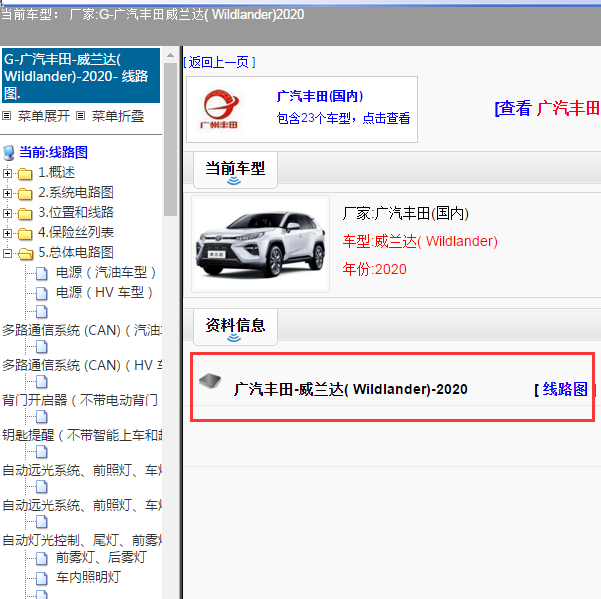
Task: Expand the 4.保险丝列表 tree folder
Action: (x=7, y=233)
